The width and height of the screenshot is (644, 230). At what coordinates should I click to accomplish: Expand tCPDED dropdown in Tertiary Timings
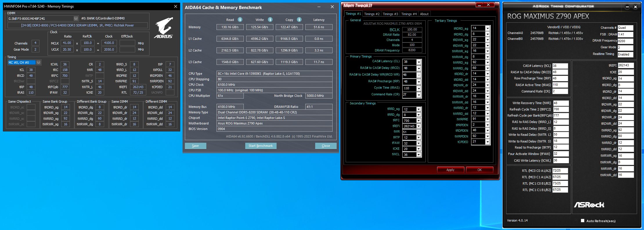point(488,142)
